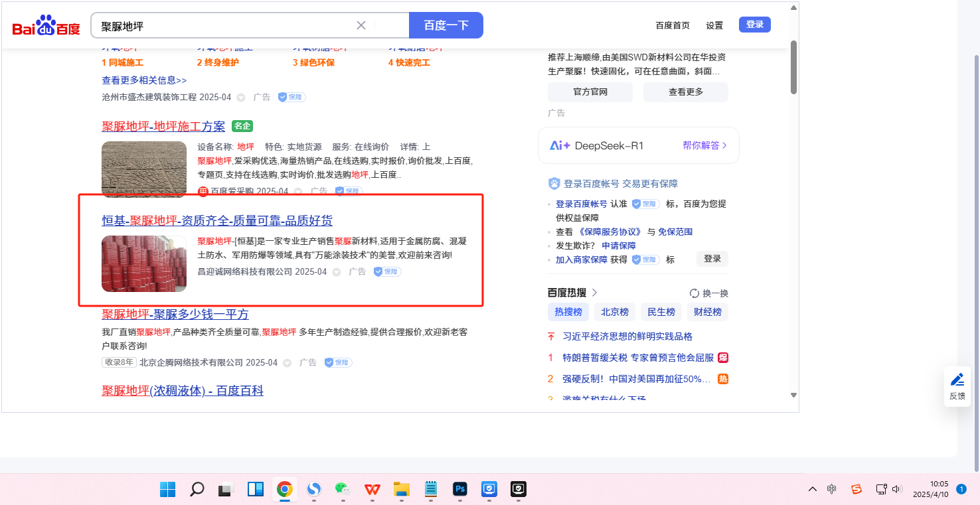Click the page's vertical scrollbar thumb
Screen dimensions: 980x505
tap(793, 66)
